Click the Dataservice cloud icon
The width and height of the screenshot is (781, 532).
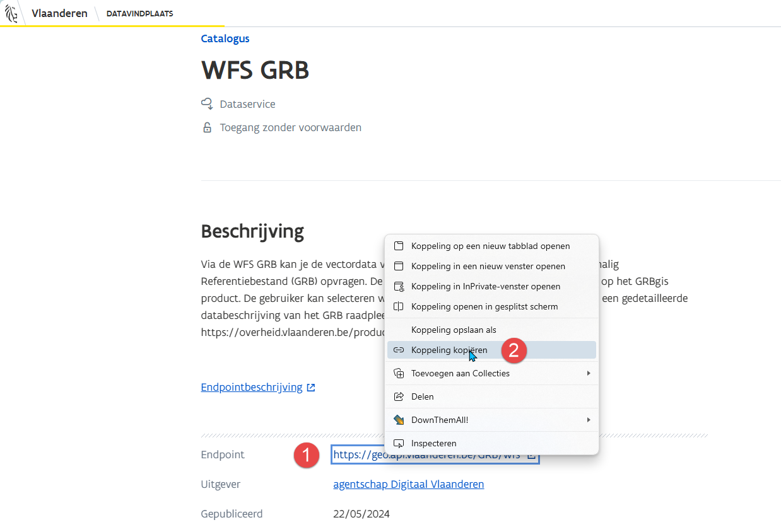coord(207,103)
